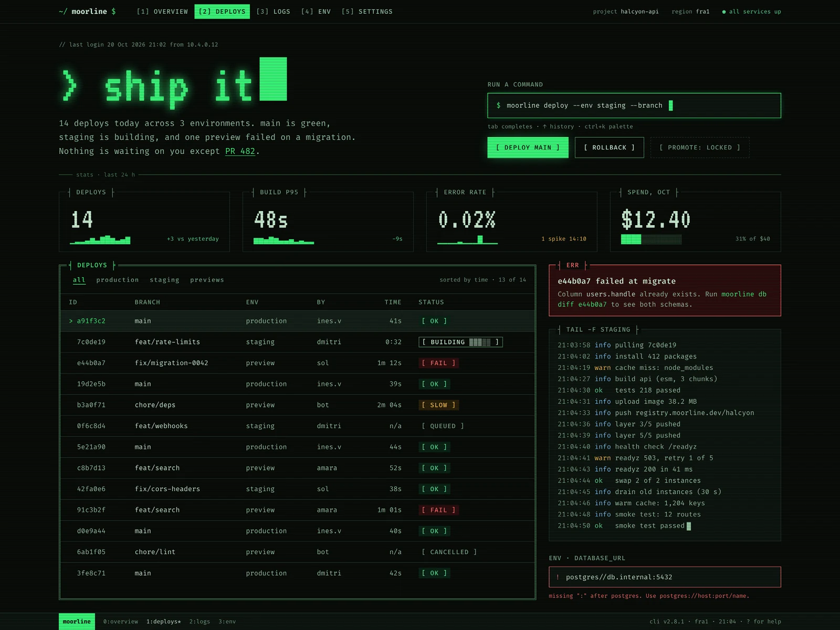Click the '? for help' status bar hint
The width and height of the screenshot is (840, 630).
(763, 622)
